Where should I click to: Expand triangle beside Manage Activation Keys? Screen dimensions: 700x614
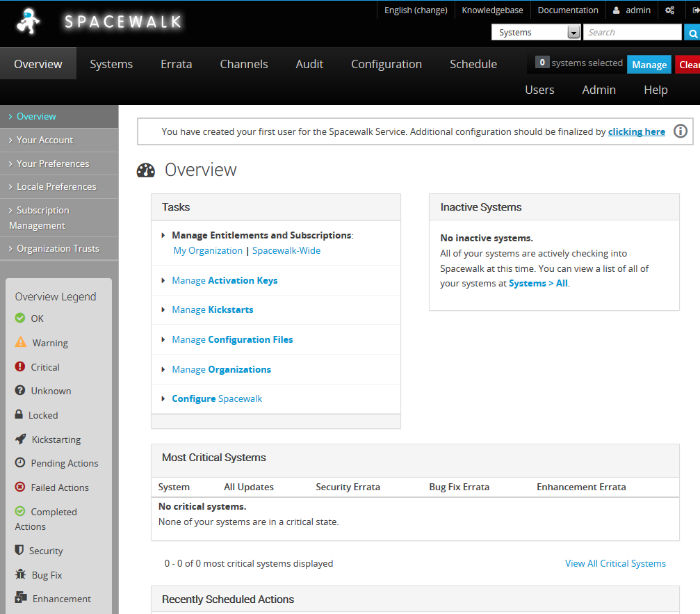coord(163,280)
